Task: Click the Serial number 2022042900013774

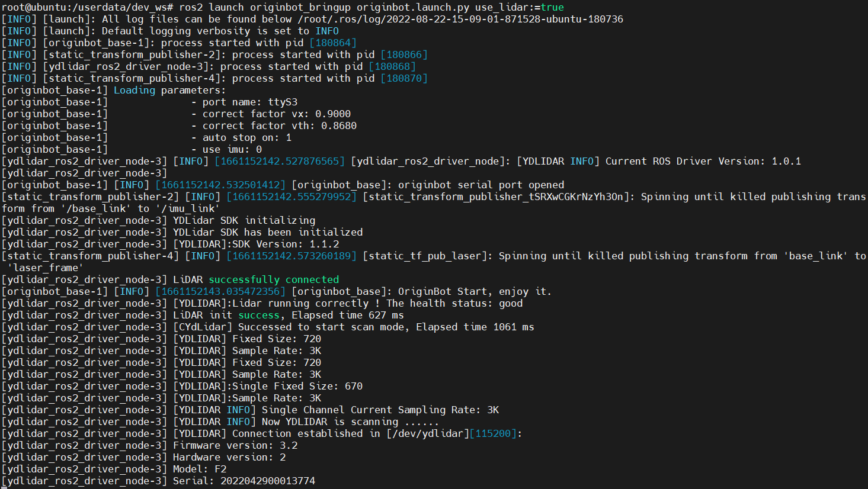Action: pos(268,481)
